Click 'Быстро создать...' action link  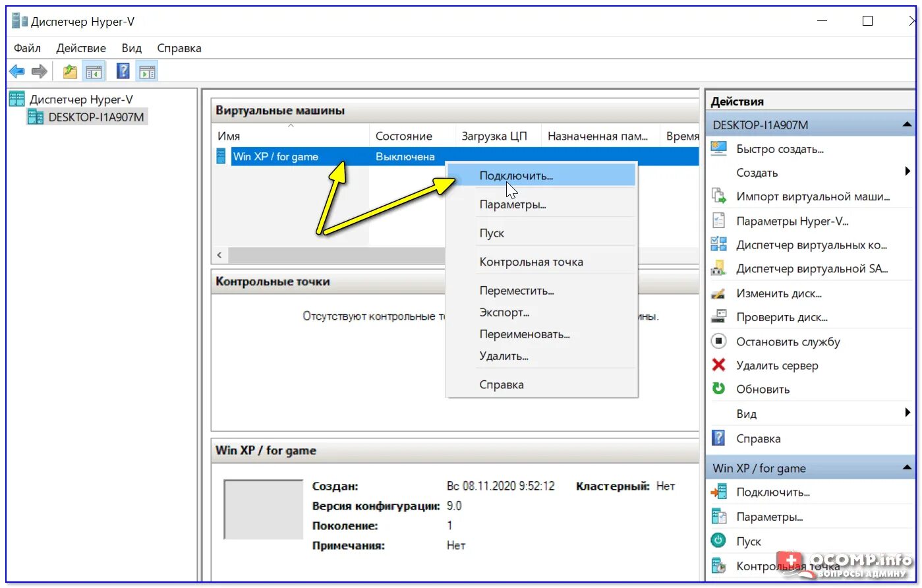pos(780,149)
